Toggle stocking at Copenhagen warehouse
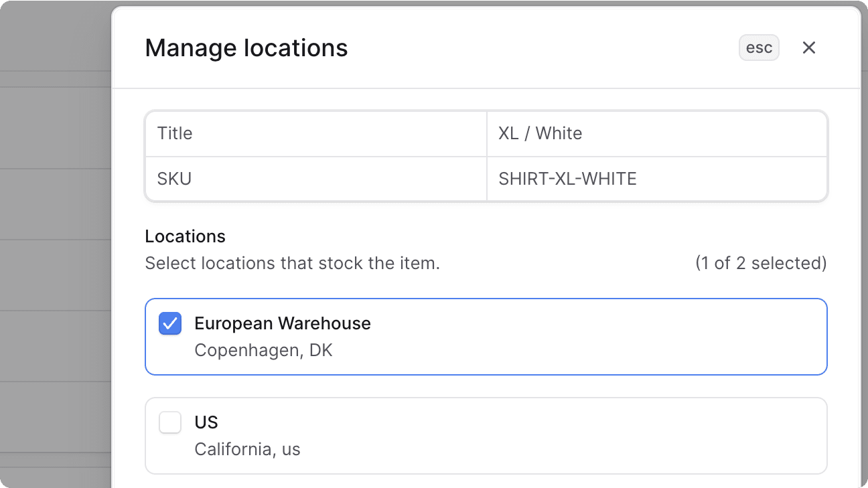This screenshot has height=488, width=868. point(170,323)
